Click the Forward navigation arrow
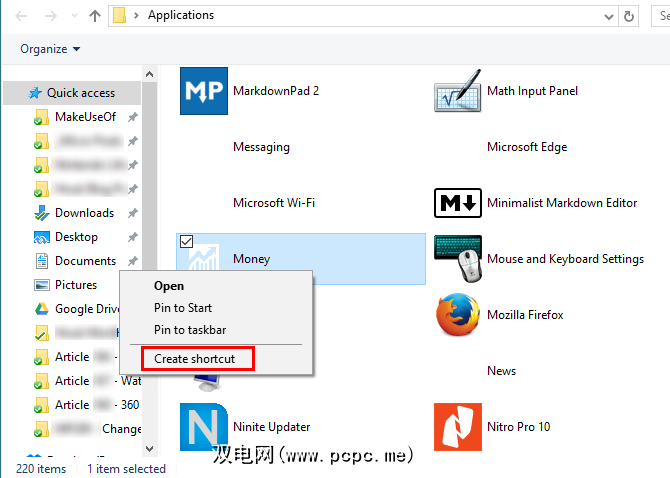 pos(51,16)
